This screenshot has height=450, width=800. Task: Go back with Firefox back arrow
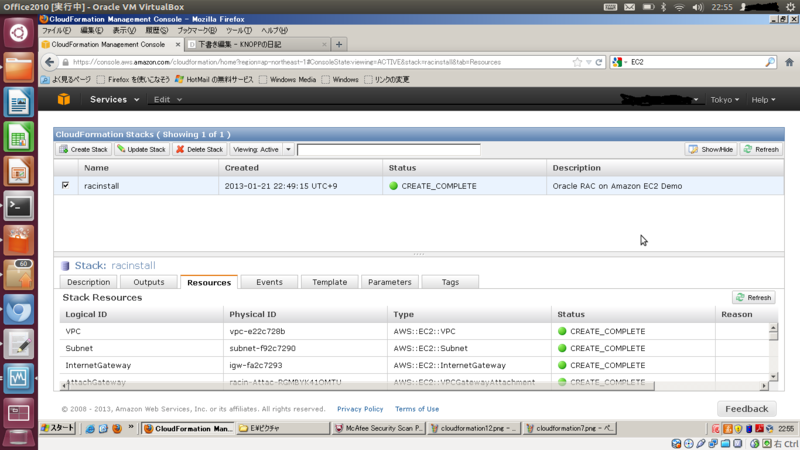[x=49, y=62]
